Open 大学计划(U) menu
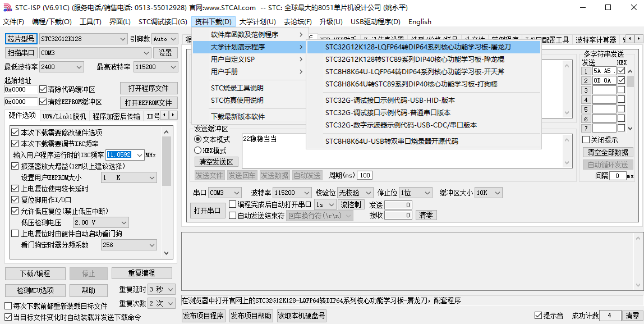This screenshot has width=644, height=324. coord(257,22)
